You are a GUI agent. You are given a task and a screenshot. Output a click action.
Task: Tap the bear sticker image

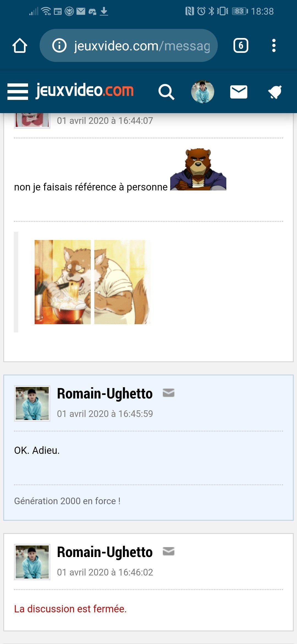(198, 170)
